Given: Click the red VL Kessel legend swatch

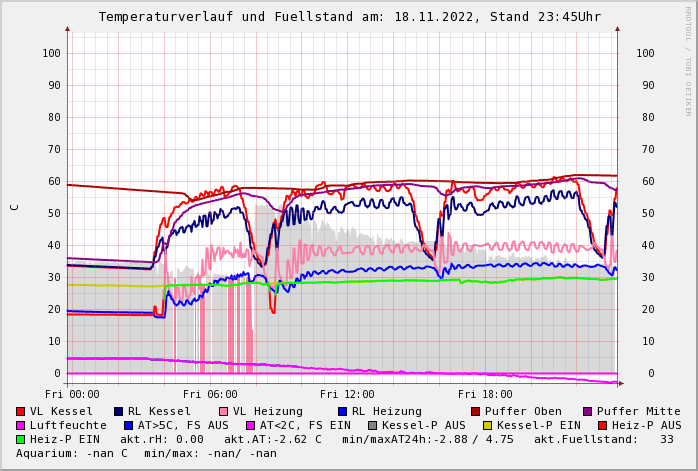Looking at the screenshot, I should click(21, 411).
